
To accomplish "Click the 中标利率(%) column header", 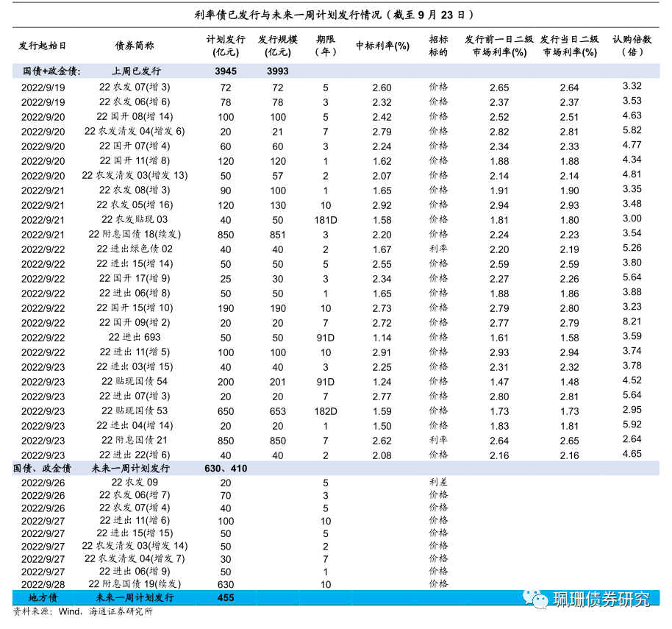I will [x=382, y=46].
